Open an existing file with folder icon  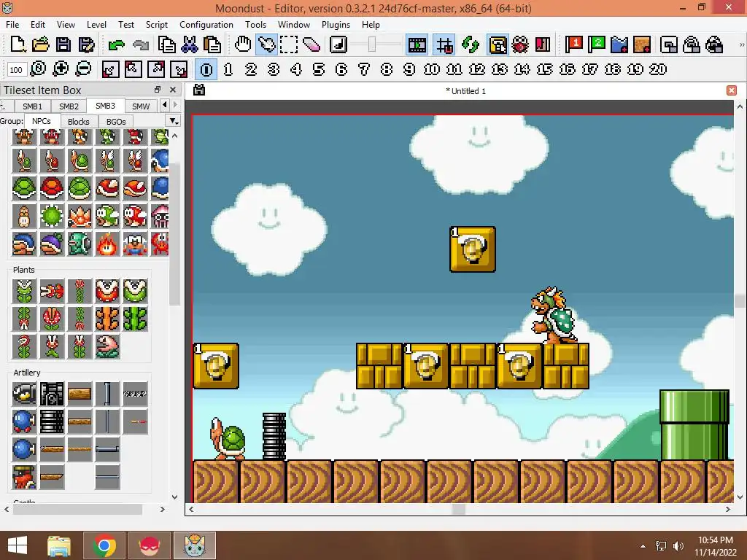pos(41,44)
